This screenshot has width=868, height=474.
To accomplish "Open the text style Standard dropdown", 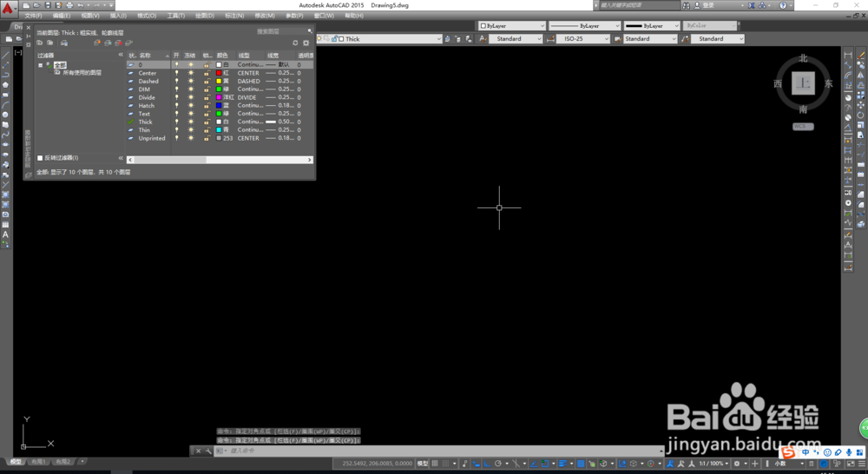I will point(516,39).
